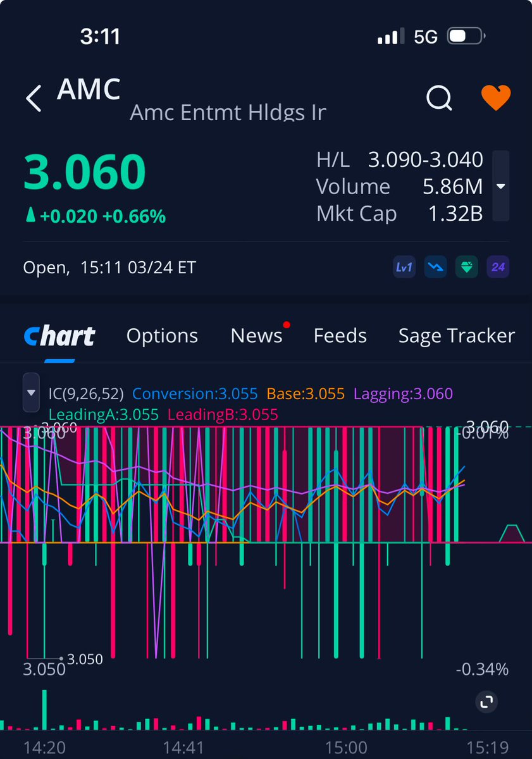Tap the 15:19 time axis label

[x=487, y=748]
